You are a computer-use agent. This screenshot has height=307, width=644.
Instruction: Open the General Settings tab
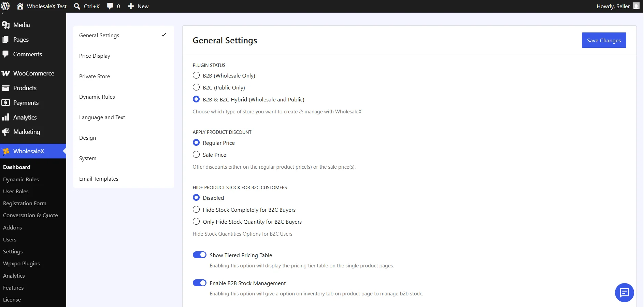(124, 36)
